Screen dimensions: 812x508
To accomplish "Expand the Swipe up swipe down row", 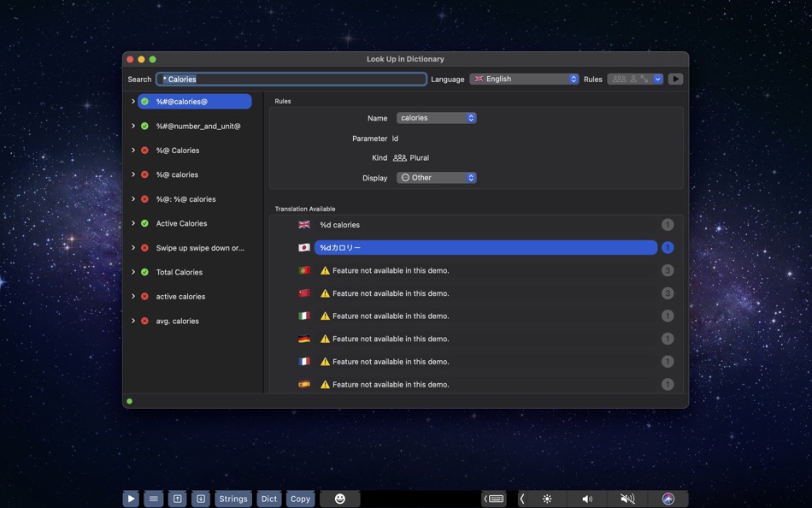I will pyautogui.click(x=133, y=248).
